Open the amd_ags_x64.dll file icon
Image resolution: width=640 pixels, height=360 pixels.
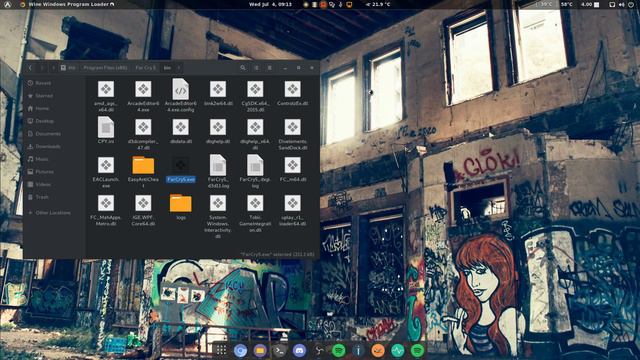[106, 89]
